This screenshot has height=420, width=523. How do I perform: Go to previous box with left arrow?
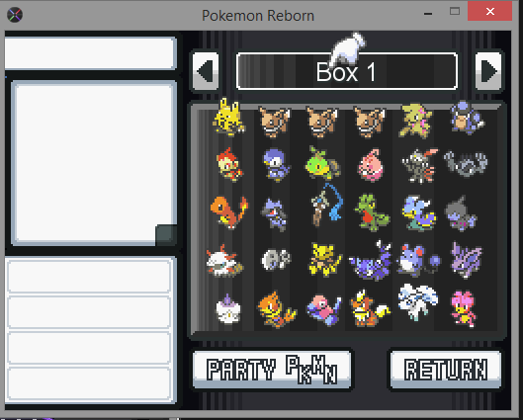click(206, 71)
